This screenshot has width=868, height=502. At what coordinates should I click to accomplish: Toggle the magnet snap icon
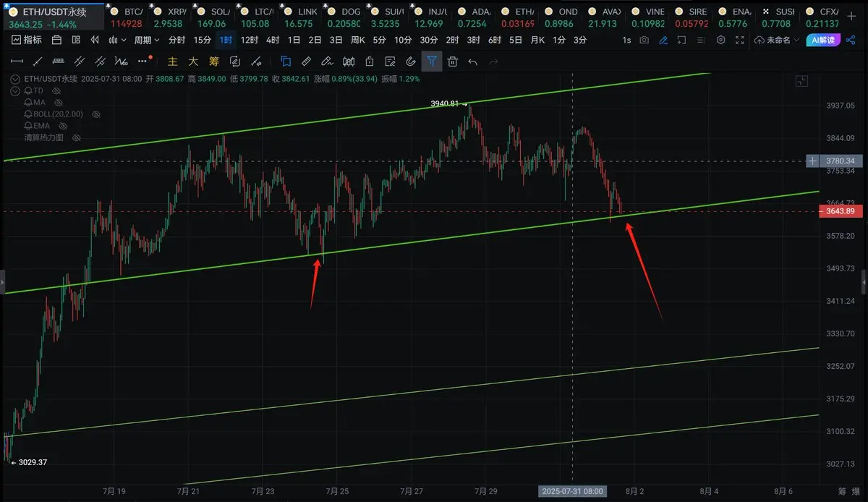(x=411, y=61)
